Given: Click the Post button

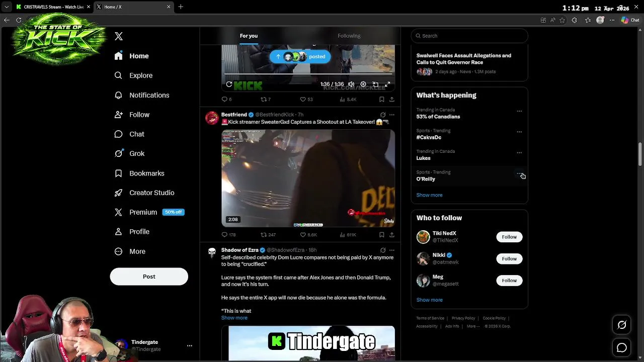Looking at the screenshot, I should coord(149,277).
